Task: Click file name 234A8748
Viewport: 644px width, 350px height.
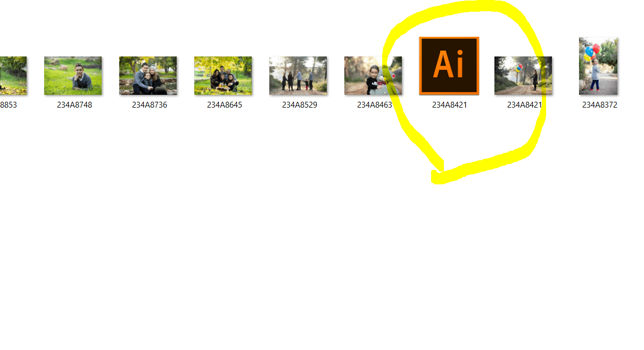Action: tap(75, 105)
